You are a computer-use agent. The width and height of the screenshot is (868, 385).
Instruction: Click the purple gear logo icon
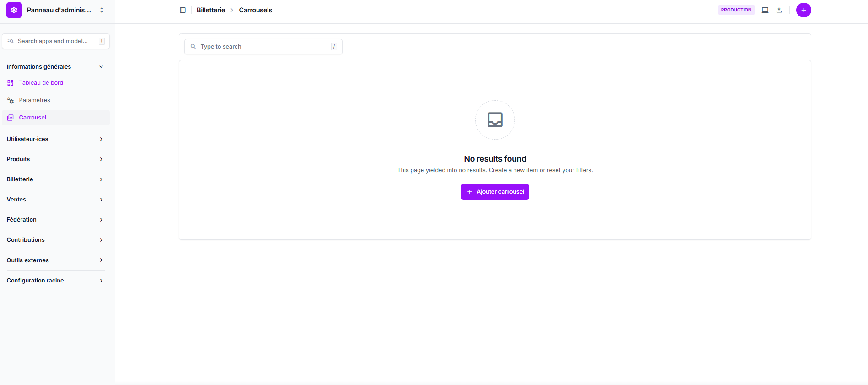pos(14,10)
